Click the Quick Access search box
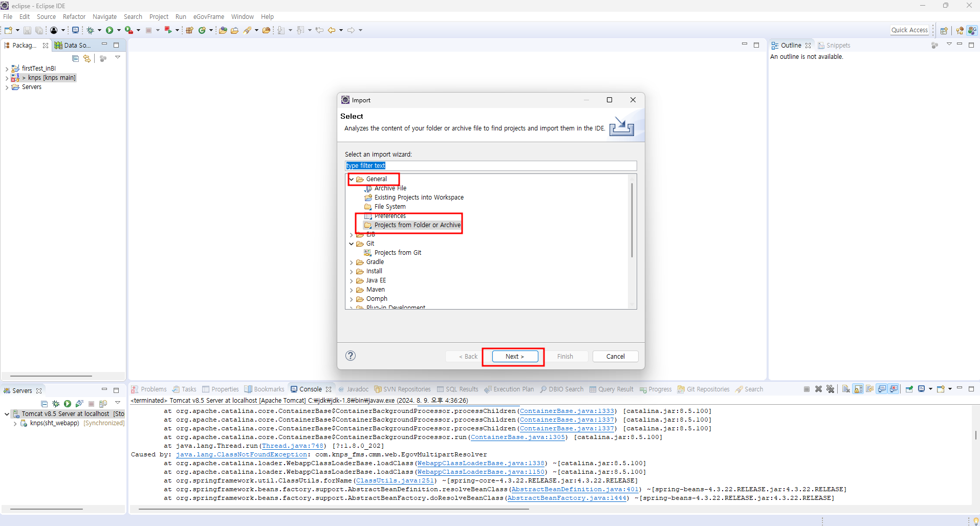The height and width of the screenshot is (526, 980). 909,30
